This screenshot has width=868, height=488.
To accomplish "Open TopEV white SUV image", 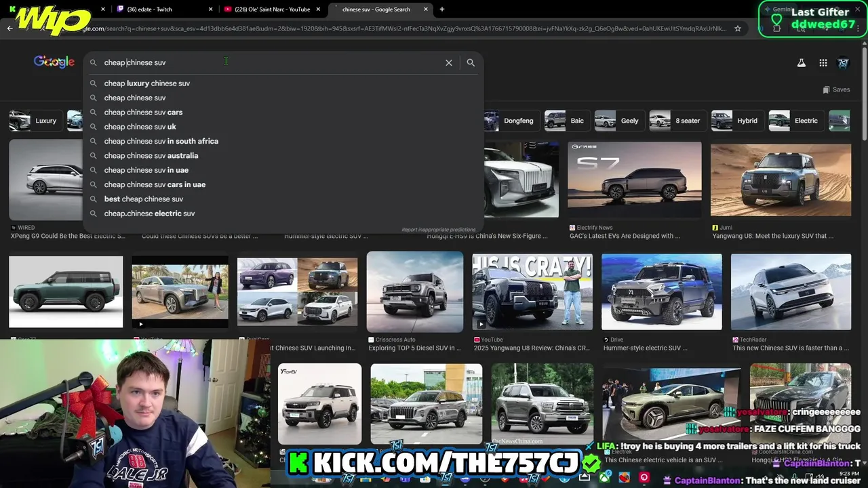I will (x=319, y=404).
